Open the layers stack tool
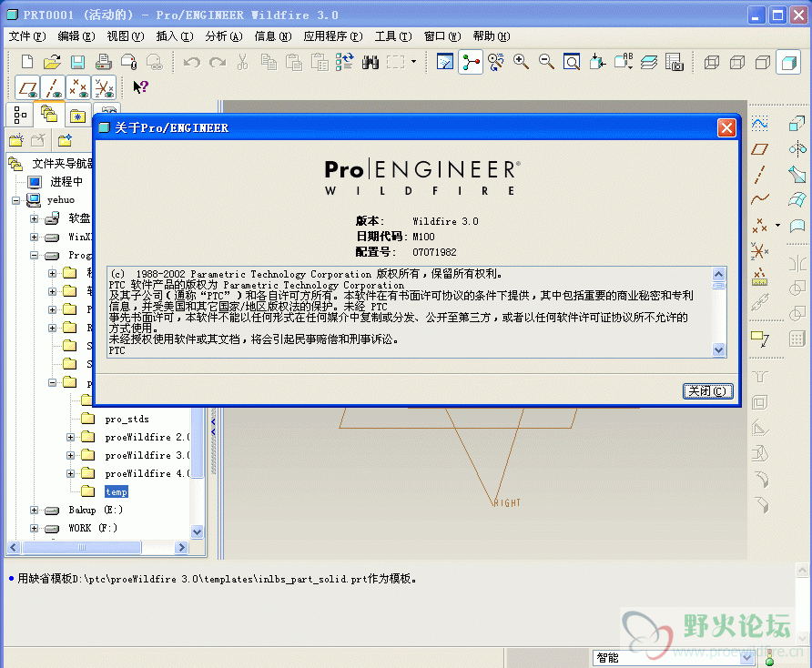Screen dimensions: 812x668 [648, 62]
